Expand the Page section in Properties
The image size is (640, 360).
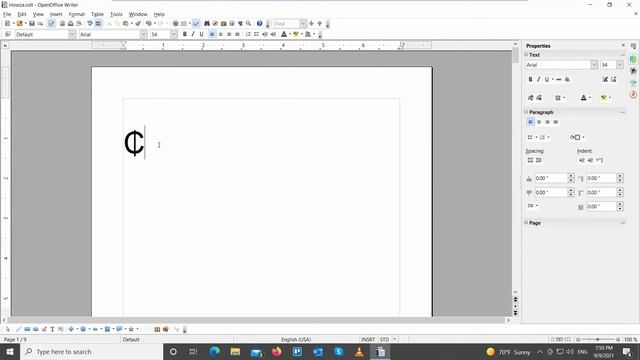[x=526, y=223]
